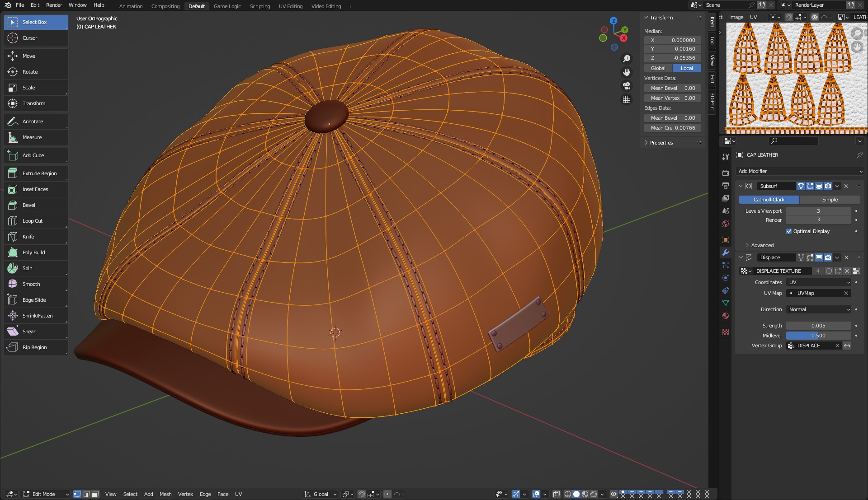Select the Shrink/Fatten tool
The height and width of the screenshot is (500, 868).
pyautogui.click(x=36, y=316)
